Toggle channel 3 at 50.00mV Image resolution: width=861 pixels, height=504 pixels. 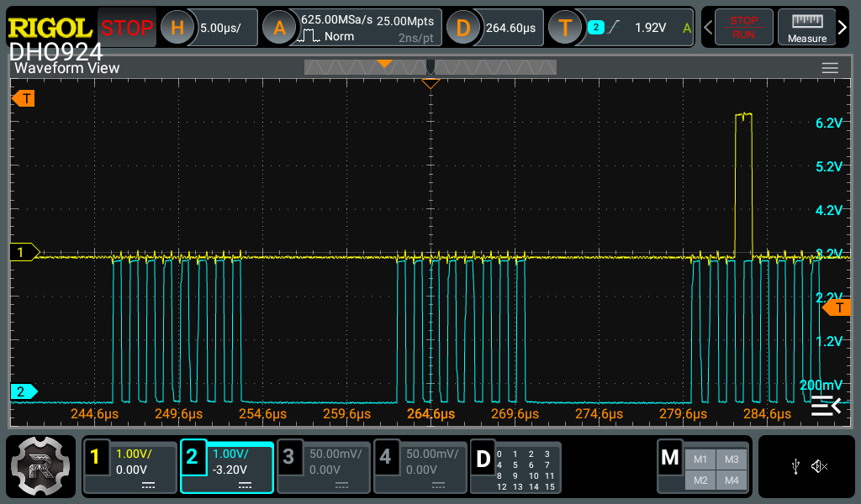pos(324,466)
